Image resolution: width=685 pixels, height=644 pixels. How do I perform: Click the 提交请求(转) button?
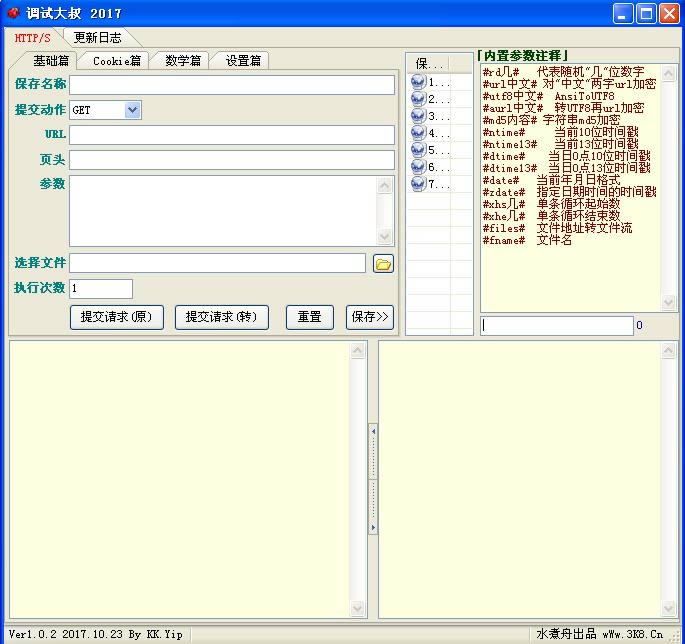coord(221,317)
